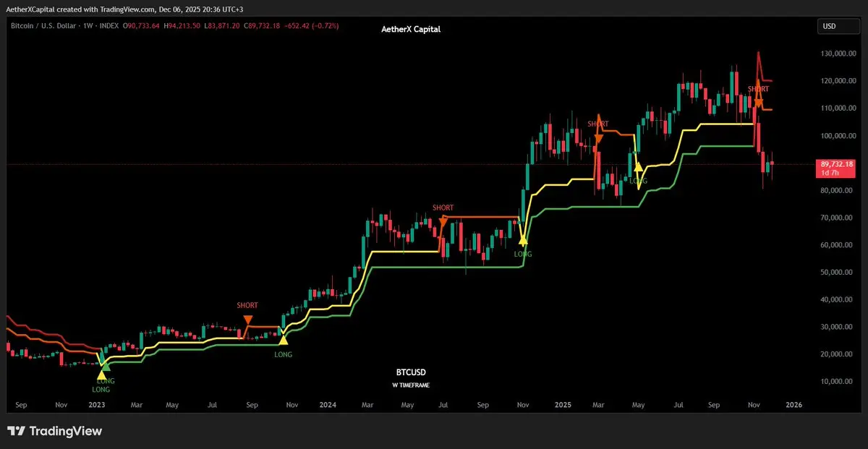The height and width of the screenshot is (449, 868).
Task: Click the AetherX Capital chart title text
Action: (x=410, y=29)
